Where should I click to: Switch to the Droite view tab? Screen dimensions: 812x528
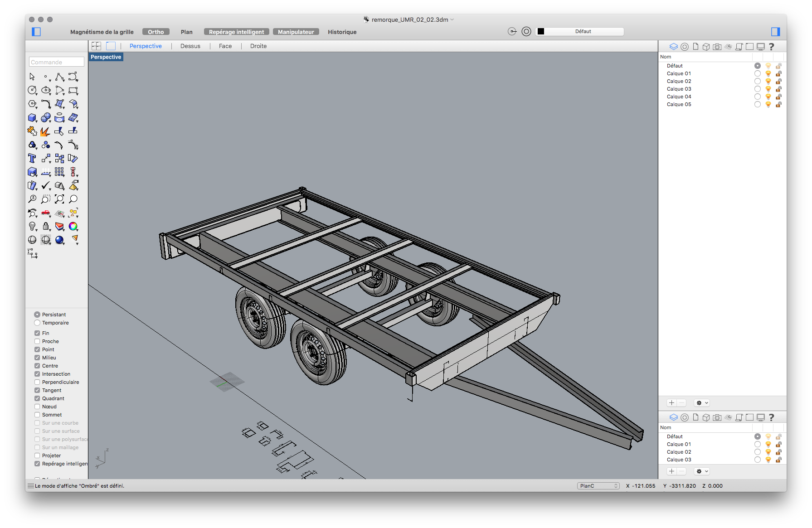tap(258, 46)
